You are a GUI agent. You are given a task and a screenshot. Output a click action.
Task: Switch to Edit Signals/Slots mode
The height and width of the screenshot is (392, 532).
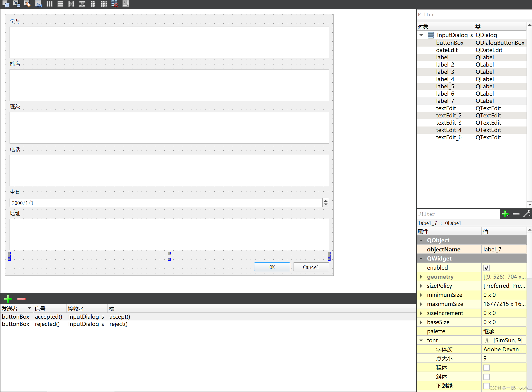(16, 4)
